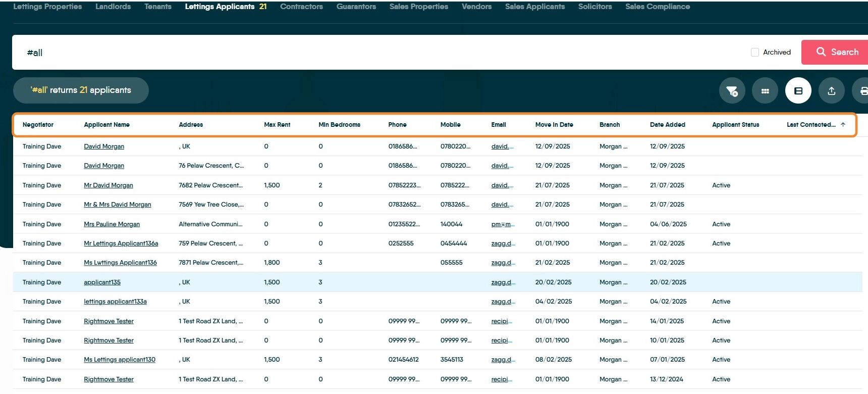The width and height of the screenshot is (868, 394).
Task: Sort by Date Added column header
Action: click(x=667, y=125)
